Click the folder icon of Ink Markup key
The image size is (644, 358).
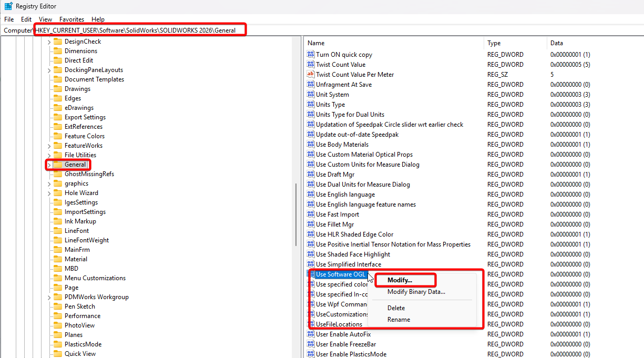[58, 221]
